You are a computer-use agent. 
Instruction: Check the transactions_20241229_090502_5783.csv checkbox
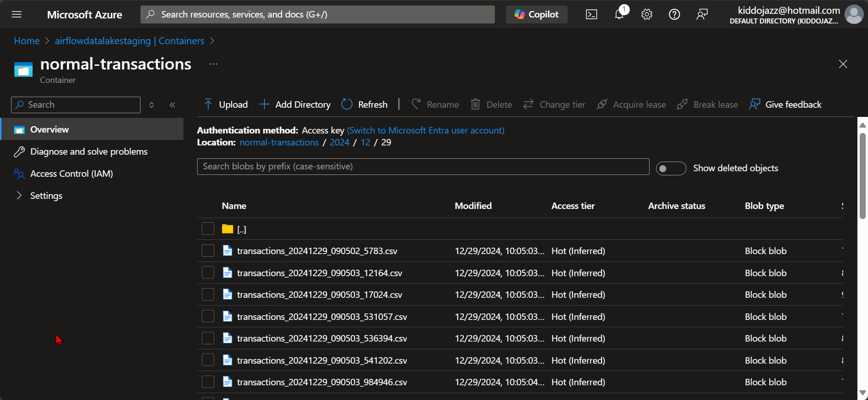(x=208, y=251)
